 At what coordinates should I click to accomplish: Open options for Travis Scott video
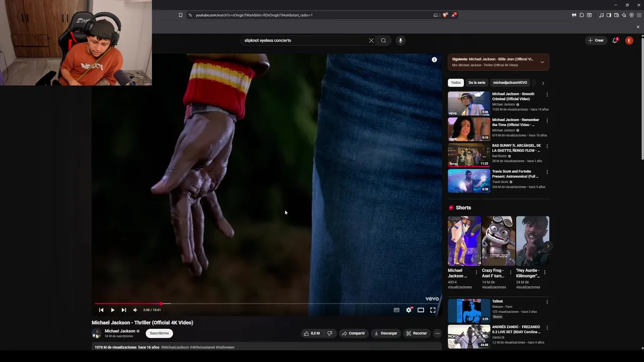[547, 172]
